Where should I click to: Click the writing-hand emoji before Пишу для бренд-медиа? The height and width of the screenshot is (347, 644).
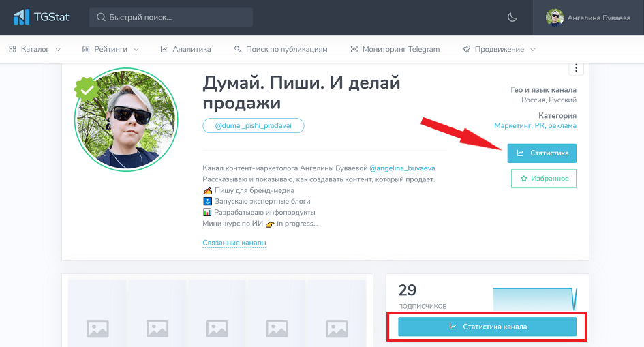[x=207, y=190]
